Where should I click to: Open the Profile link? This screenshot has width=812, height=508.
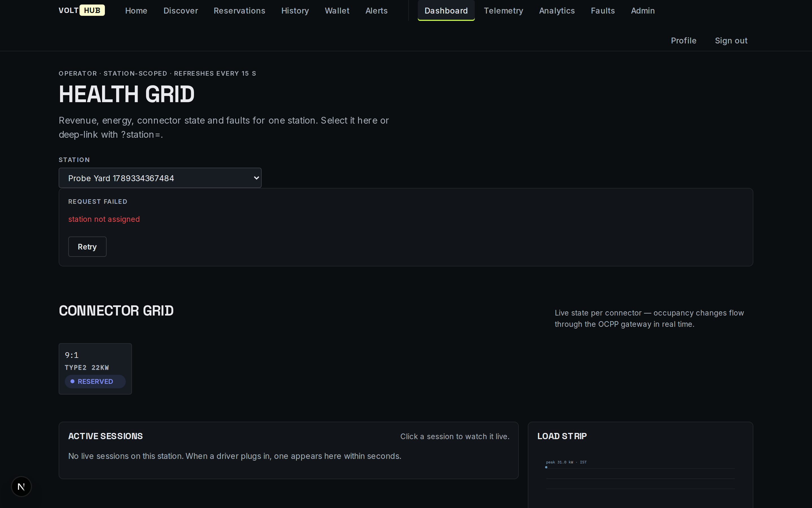click(x=683, y=41)
